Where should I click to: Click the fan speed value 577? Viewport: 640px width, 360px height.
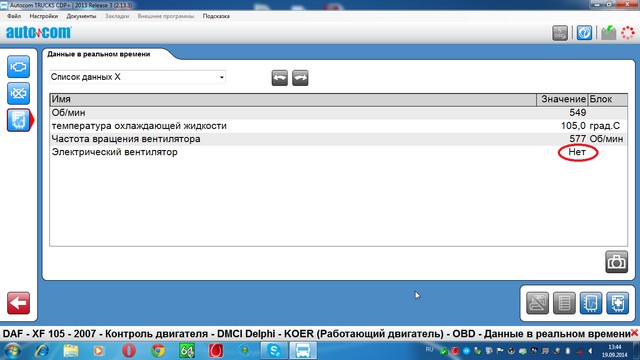pos(578,139)
